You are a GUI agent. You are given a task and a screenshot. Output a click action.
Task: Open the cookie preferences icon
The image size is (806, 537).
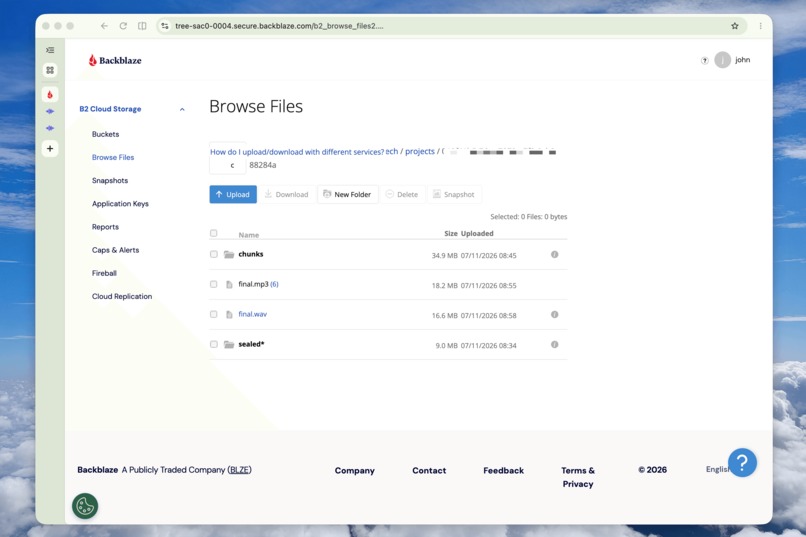coord(85,506)
